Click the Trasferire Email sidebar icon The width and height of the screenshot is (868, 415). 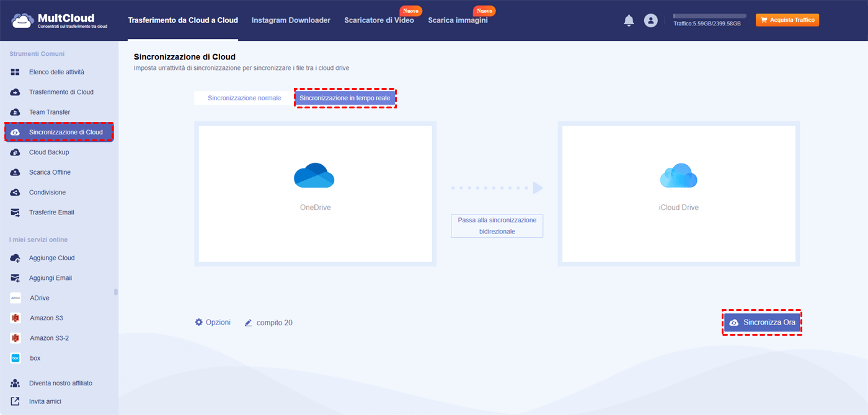point(15,212)
